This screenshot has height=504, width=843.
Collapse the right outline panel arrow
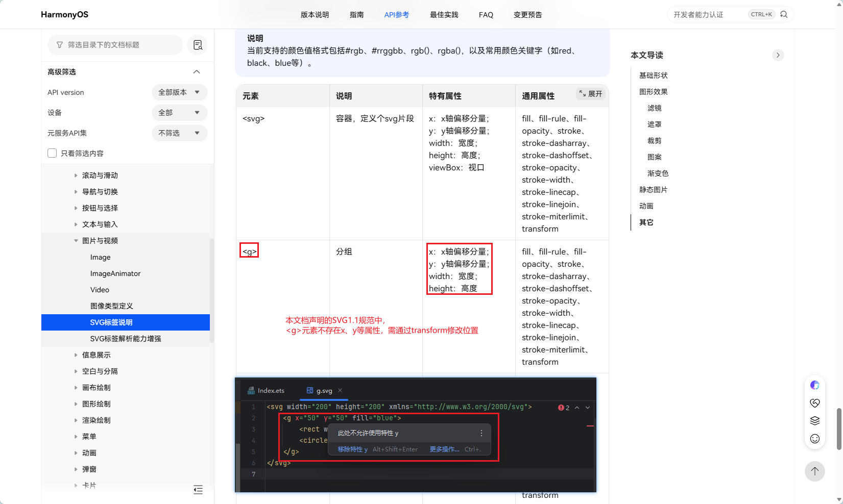778,55
